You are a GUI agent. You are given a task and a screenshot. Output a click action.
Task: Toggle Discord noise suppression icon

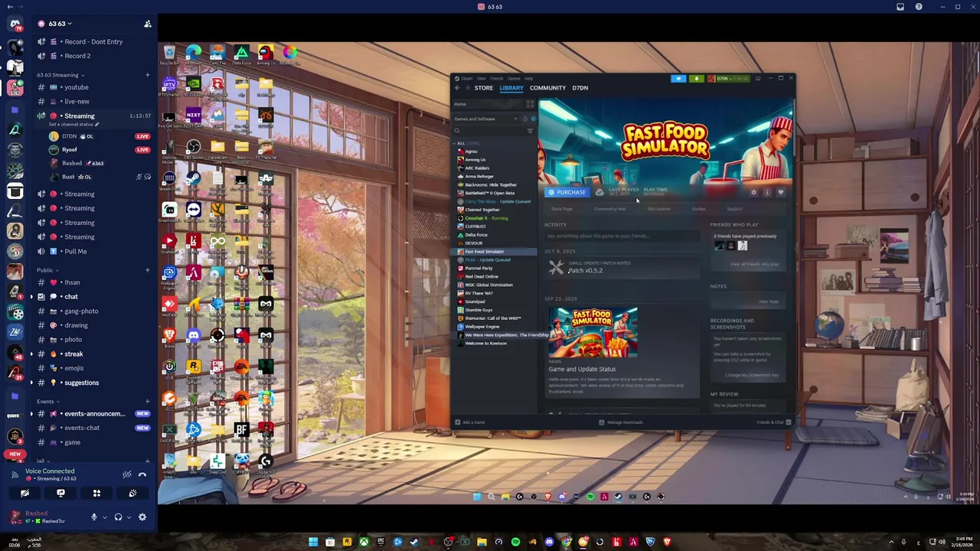coord(127,475)
